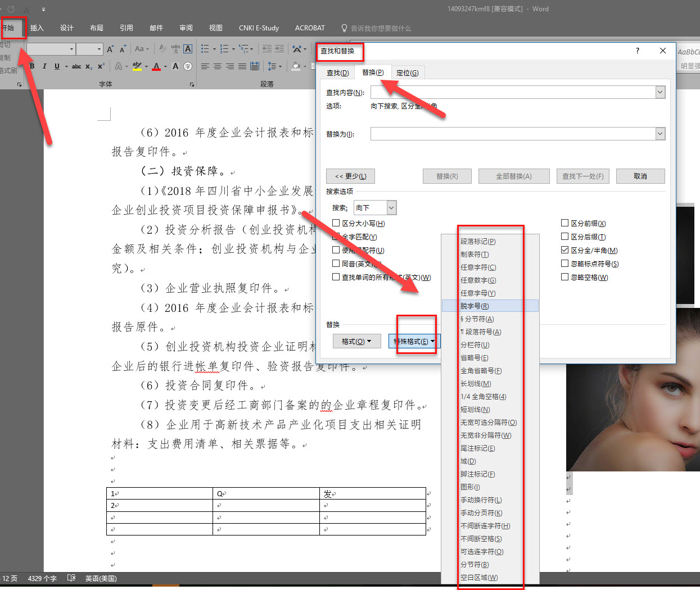
Task: Apply italic formatting
Action: (44, 66)
